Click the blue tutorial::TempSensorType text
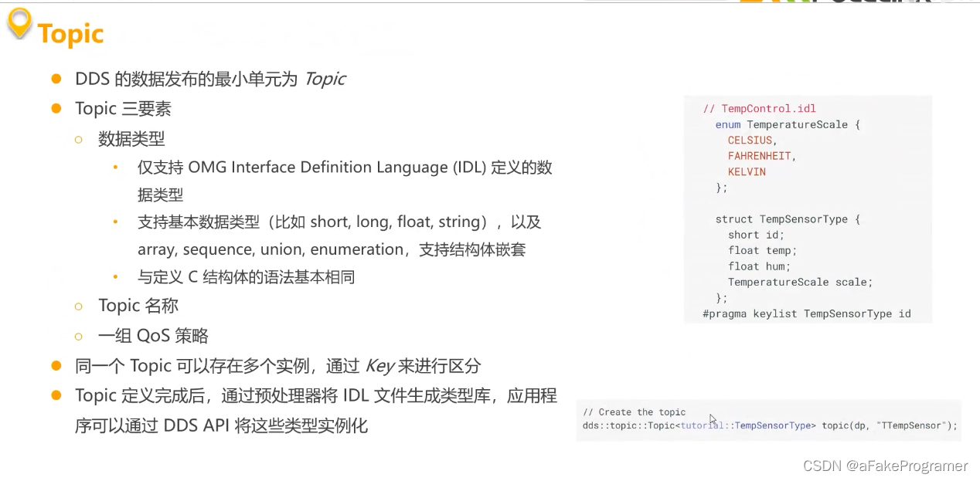The width and height of the screenshot is (980, 481). [746, 425]
